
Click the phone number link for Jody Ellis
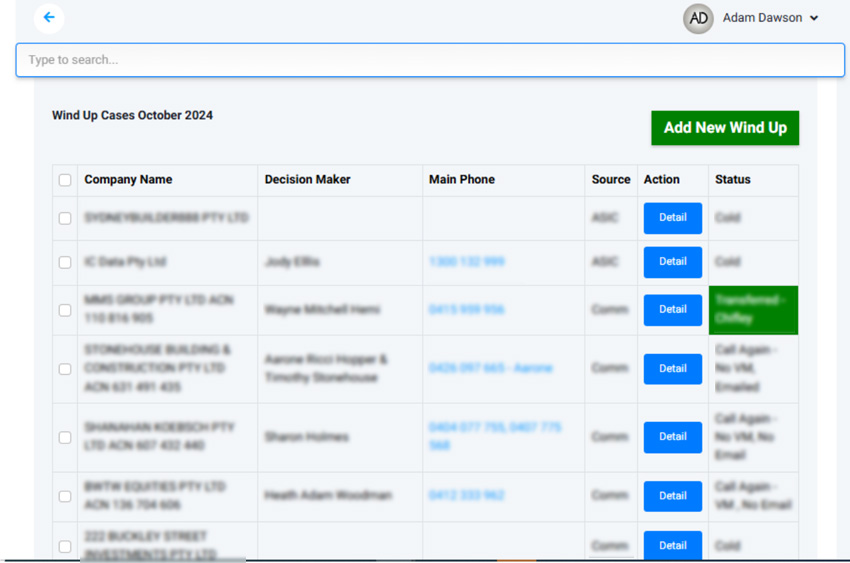point(466,262)
